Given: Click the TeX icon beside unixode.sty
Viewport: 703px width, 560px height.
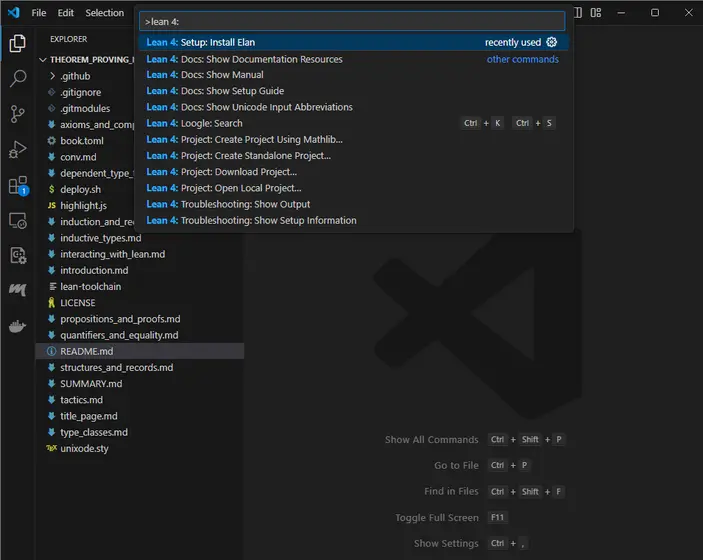Looking at the screenshot, I should (x=52, y=448).
